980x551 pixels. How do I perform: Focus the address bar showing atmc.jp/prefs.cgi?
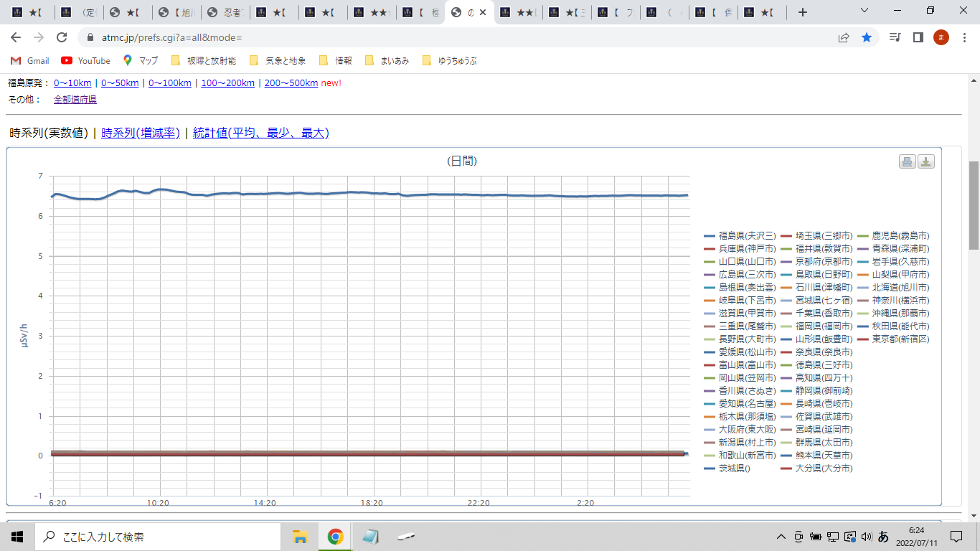tap(459, 37)
